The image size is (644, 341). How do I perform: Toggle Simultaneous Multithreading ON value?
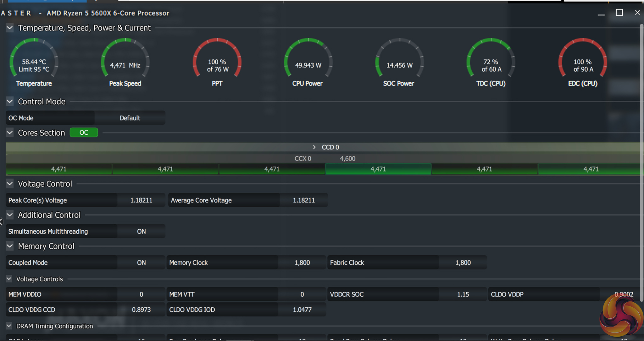pyautogui.click(x=141, y=232)
